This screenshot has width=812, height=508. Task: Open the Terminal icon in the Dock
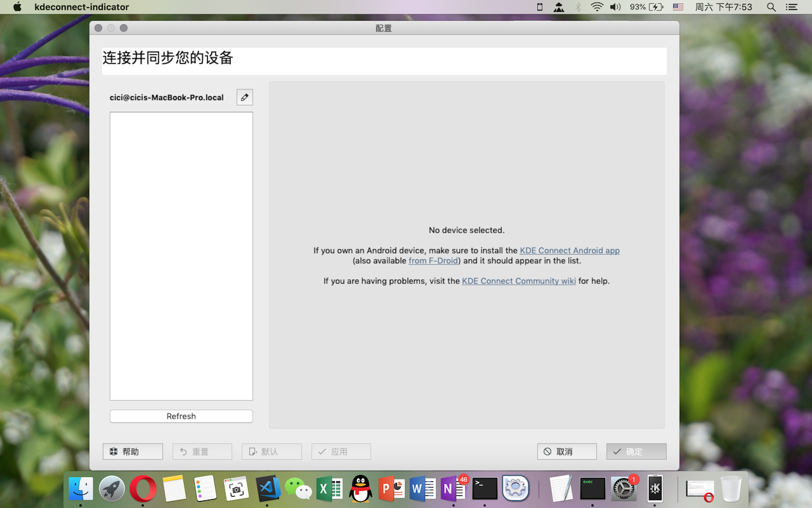(x=485, y=488)
